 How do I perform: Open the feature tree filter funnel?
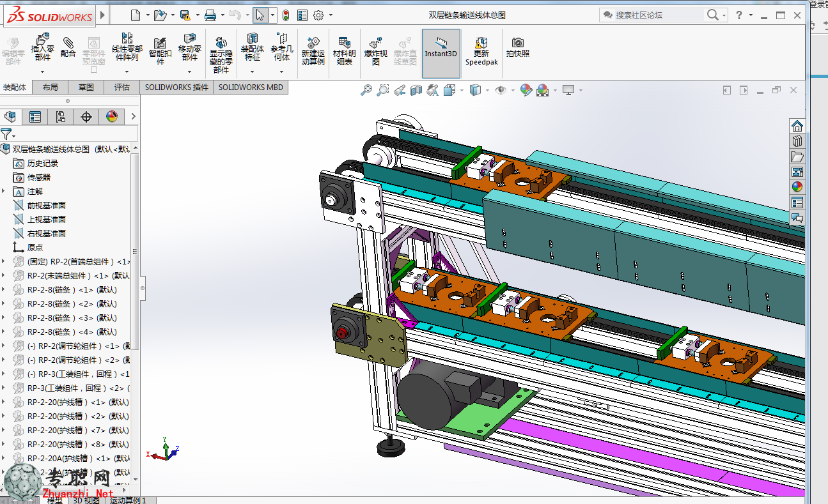6,134
